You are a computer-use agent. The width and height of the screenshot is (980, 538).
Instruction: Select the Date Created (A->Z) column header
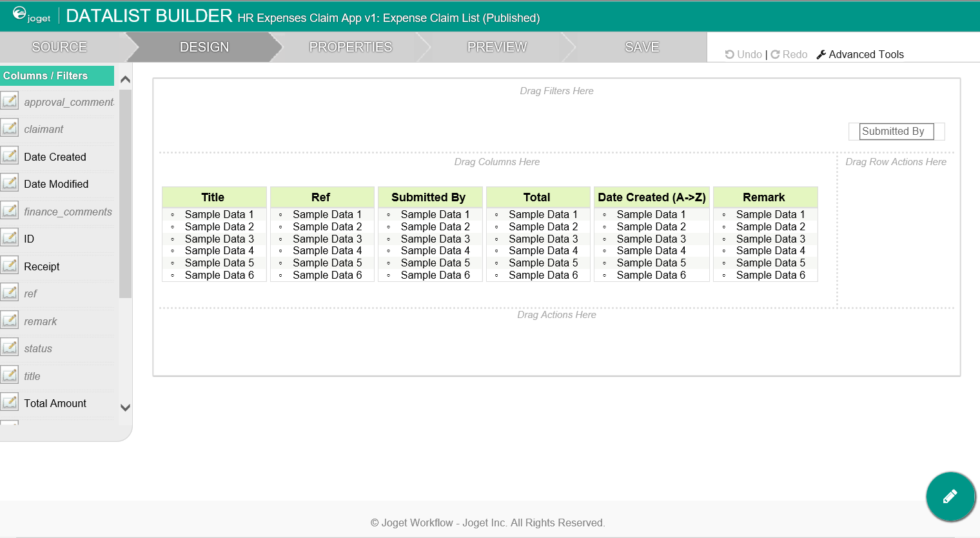click(651, 197)
